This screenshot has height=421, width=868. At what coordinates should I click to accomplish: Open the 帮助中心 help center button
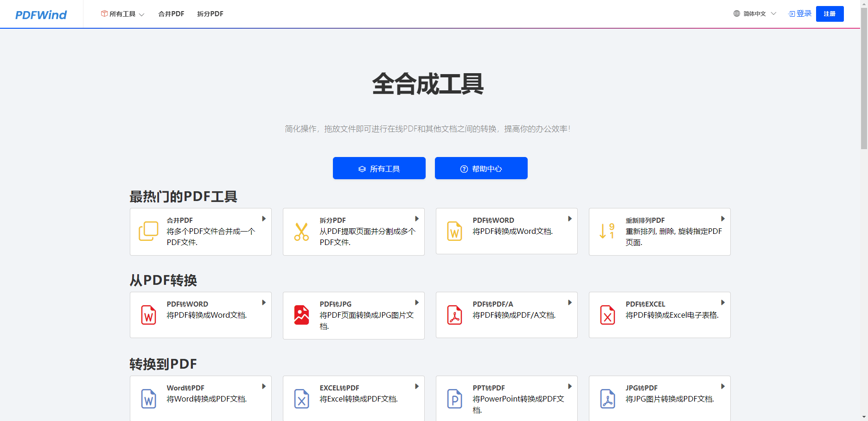pyautogui.click(x=481, y=168)
